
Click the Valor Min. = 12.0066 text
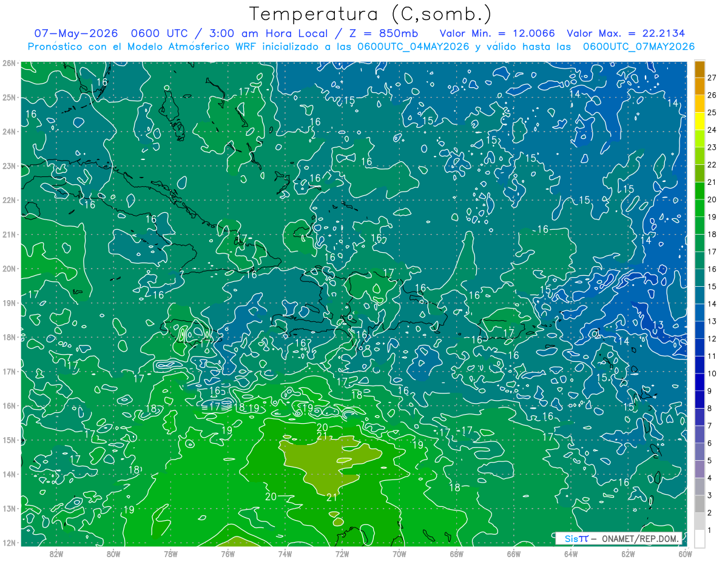click(x=498, y=33)
